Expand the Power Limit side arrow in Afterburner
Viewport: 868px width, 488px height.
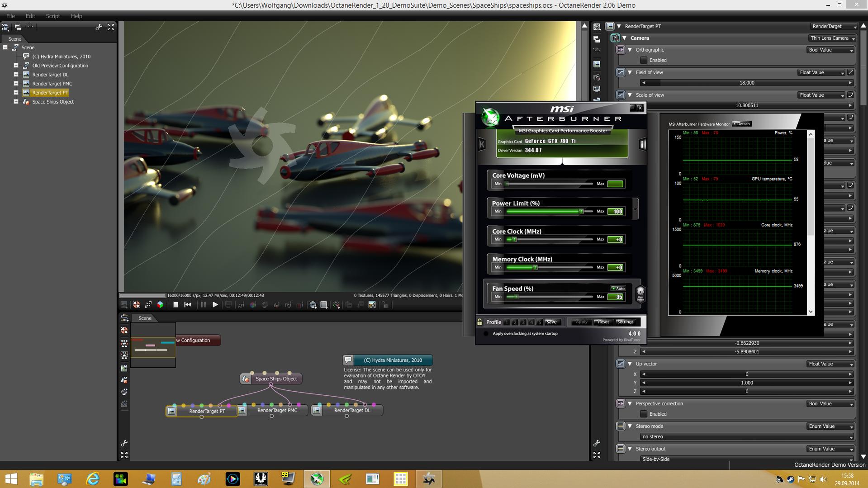[x=636, y=209]
